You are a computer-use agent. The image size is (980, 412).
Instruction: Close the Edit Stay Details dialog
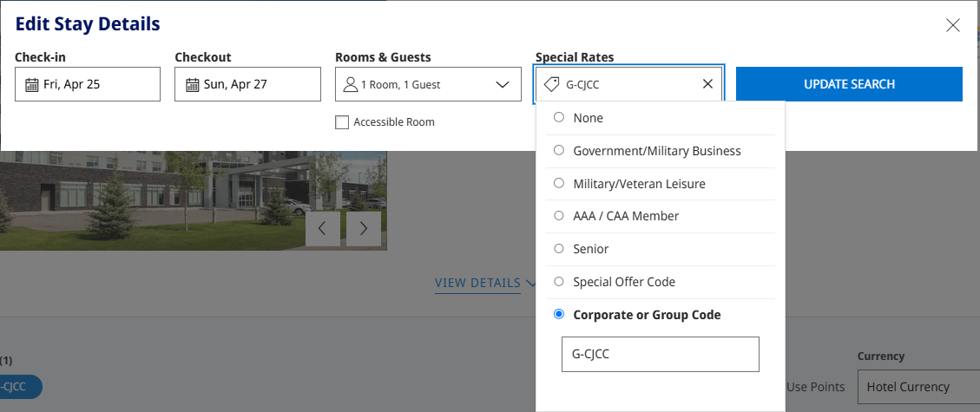point(952,26)
